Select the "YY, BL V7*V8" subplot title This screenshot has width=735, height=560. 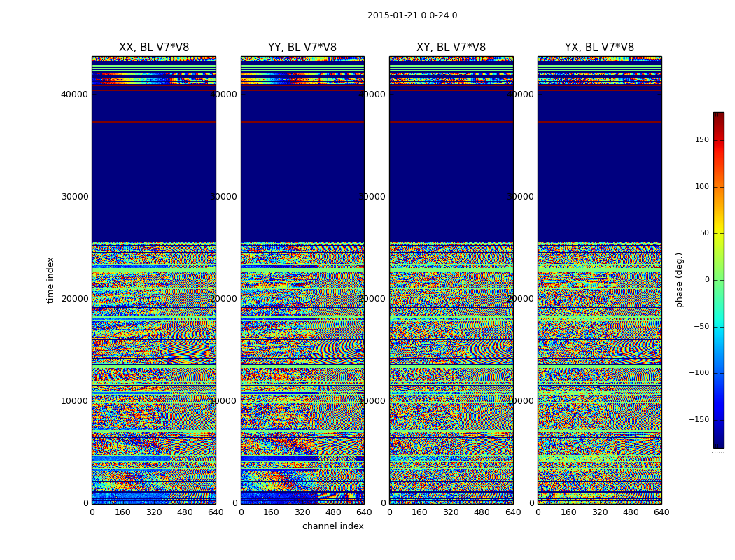[x=302, y=48]
